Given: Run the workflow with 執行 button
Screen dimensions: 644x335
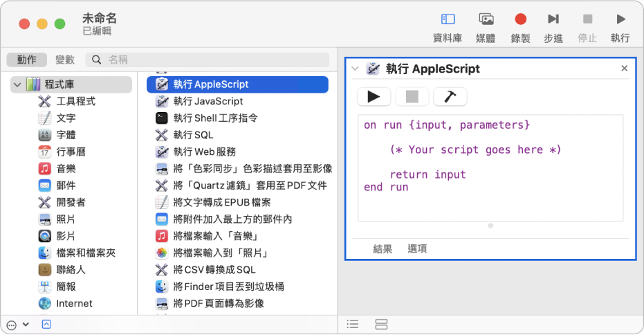Looking at the screenshot, I should coord(620,20).
